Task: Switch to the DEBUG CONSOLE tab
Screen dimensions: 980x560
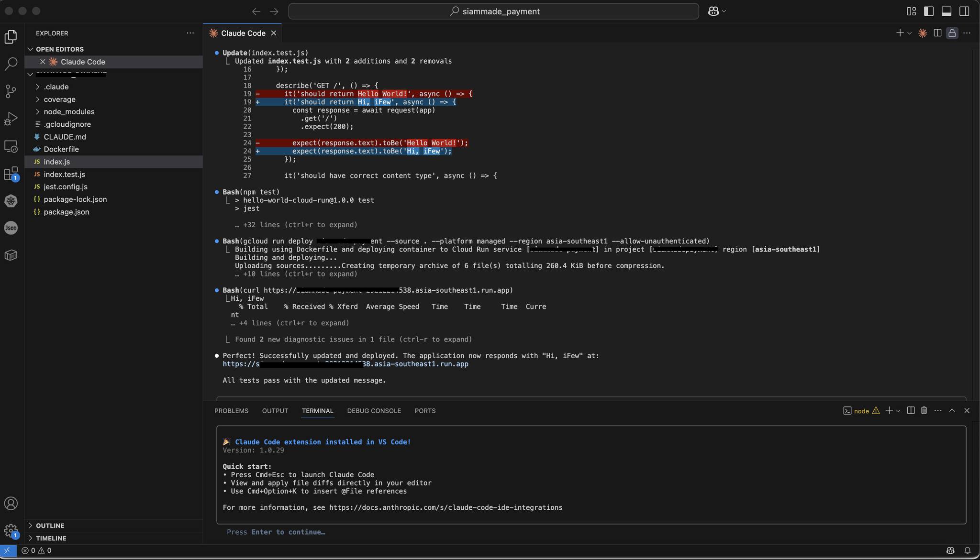Action: 374,411
